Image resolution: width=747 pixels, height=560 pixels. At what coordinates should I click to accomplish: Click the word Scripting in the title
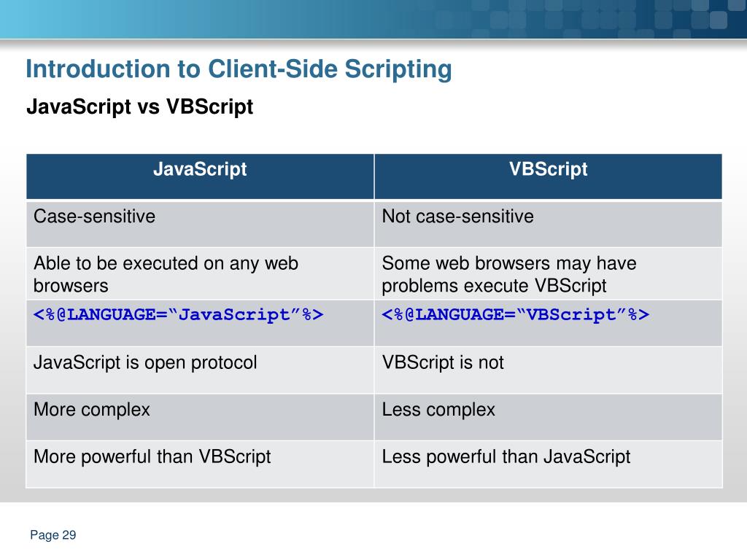[398, 69]
